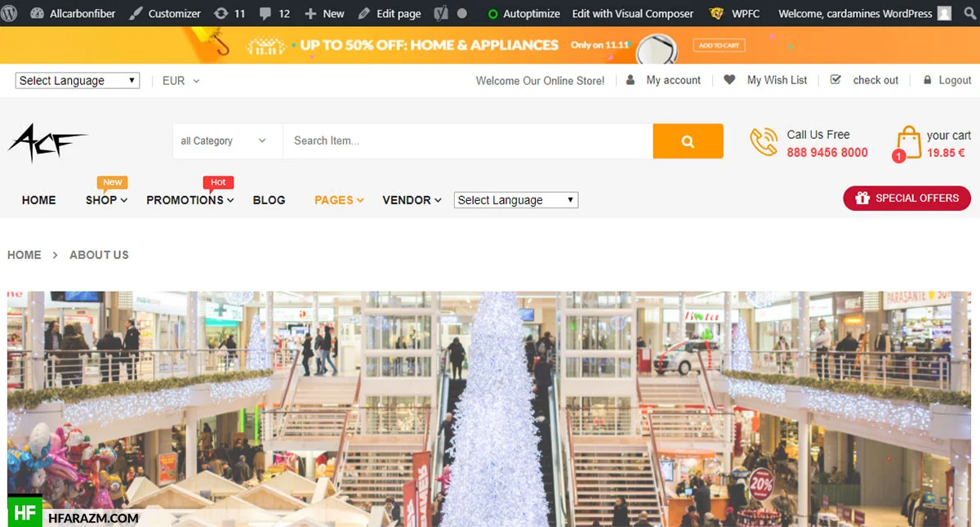Viewport: 980px width, 527px height.
Task: Click the My account person icon
Action: click(x=630, y=80)
